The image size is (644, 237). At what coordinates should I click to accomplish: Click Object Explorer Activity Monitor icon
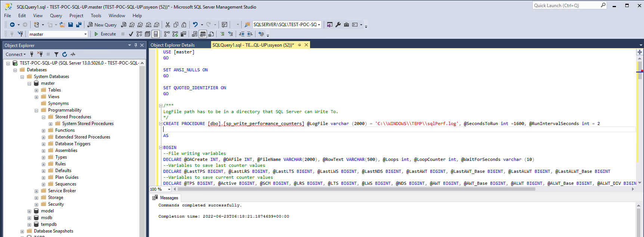point(73,54)
